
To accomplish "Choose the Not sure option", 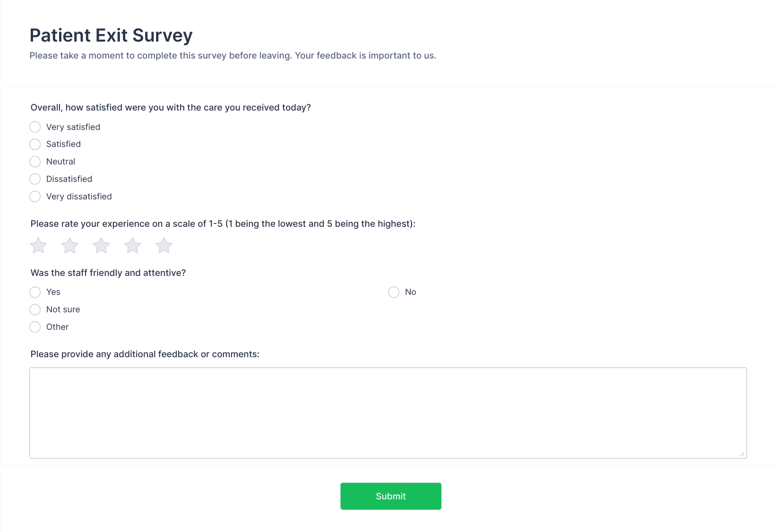I will [35, 309].
